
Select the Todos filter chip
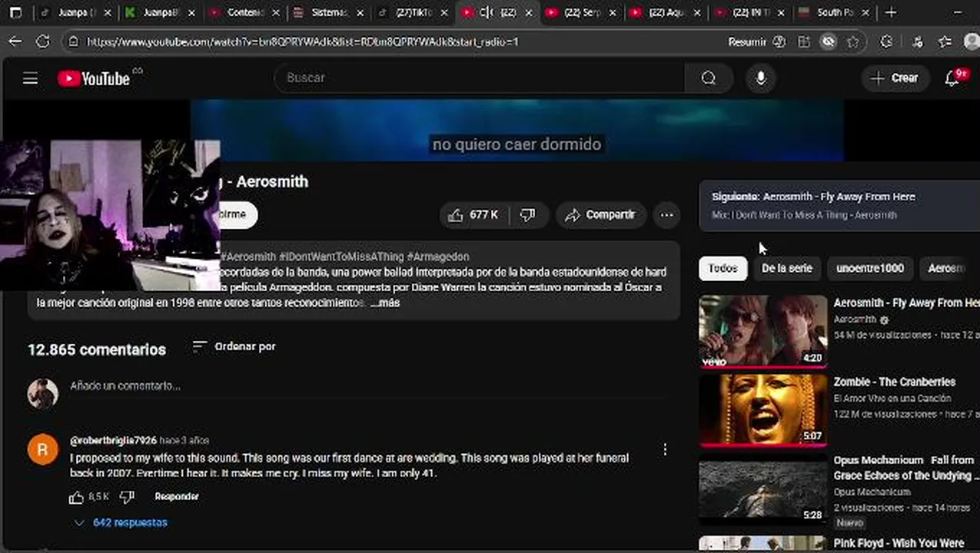[723, 269]
